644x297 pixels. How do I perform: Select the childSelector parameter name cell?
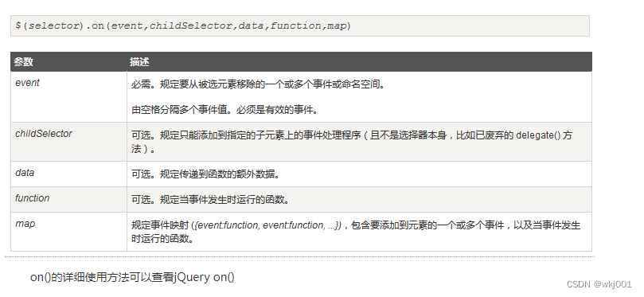[68, 142]
